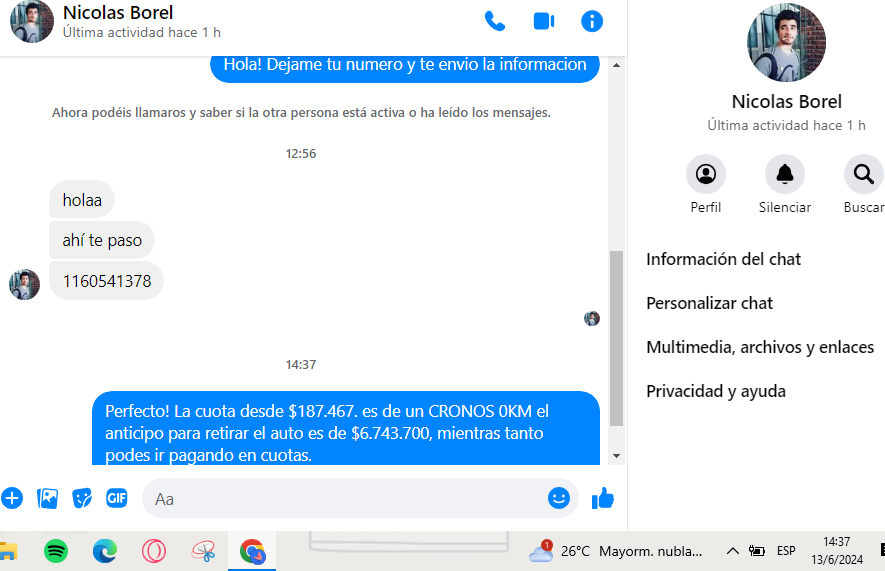885x571 pixels.
Task: Toggle the conversation info panel icon
Action: (x=592, y=21)
